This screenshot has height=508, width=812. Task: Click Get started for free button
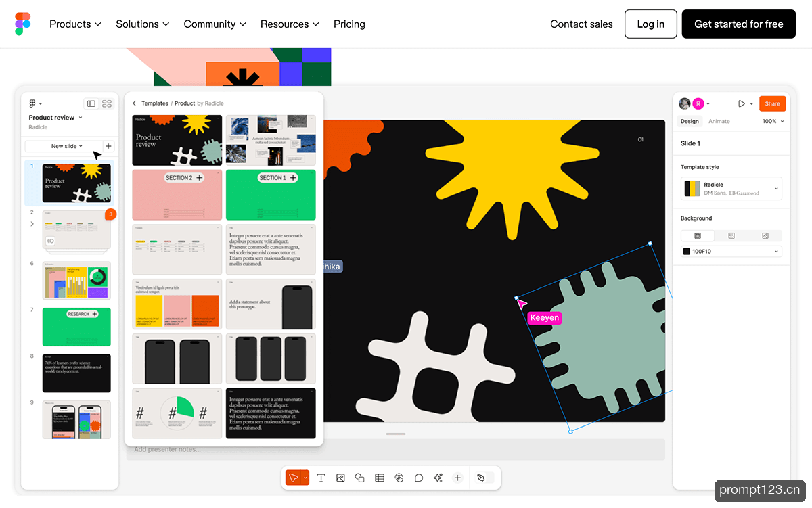point(738,24)
